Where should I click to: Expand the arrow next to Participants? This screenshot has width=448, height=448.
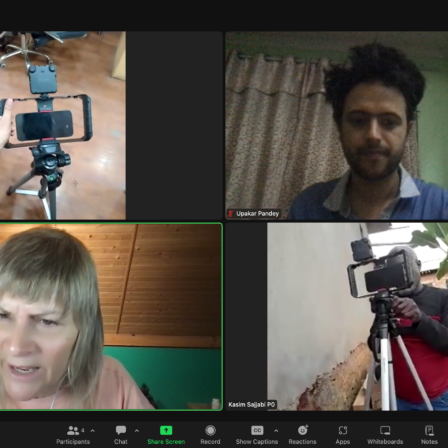[x=93, y=430]
